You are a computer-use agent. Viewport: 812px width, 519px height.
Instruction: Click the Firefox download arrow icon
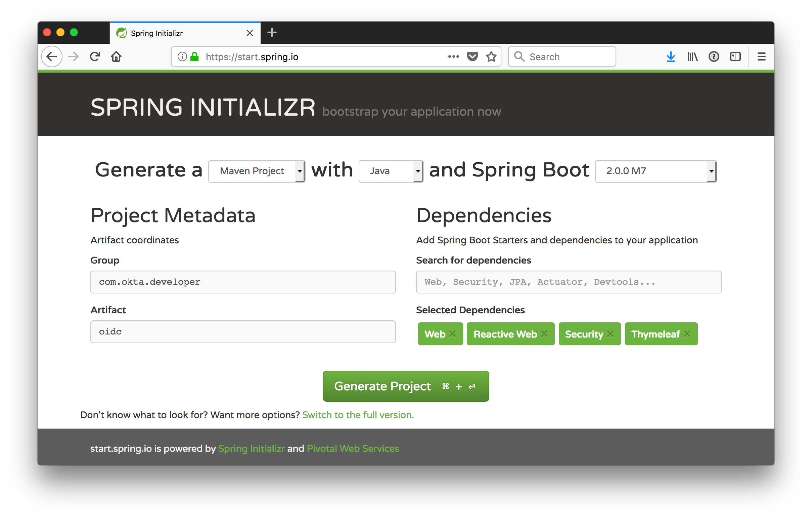(x=671, y=57)
